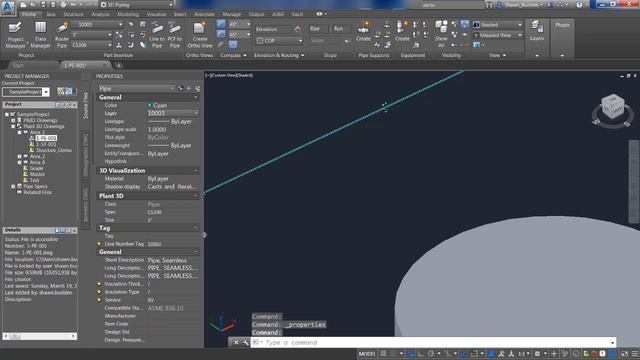Image resolution: width=640 pixels, height=360 pixels.
Task: Click the Elevation home icon in ribbon
Action: 297,29
